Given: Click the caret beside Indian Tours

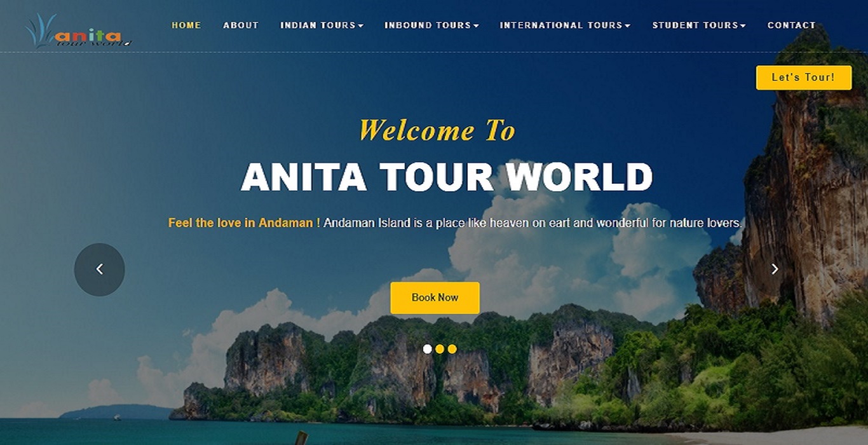Looking at the screenshot, I should (x=361, y=26).
